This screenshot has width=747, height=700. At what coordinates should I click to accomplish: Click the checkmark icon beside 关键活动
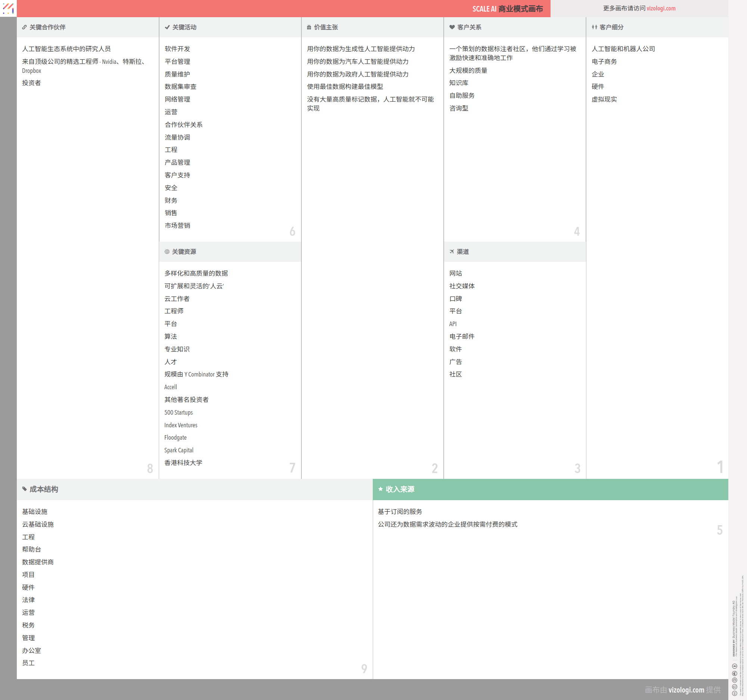pyautogui.click(x=167, y=27)
